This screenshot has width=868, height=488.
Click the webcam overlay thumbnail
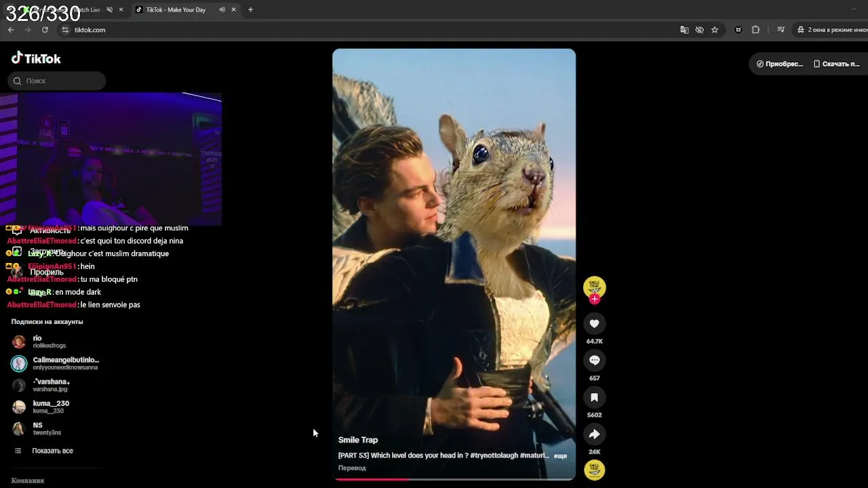(x=111, y=159)
